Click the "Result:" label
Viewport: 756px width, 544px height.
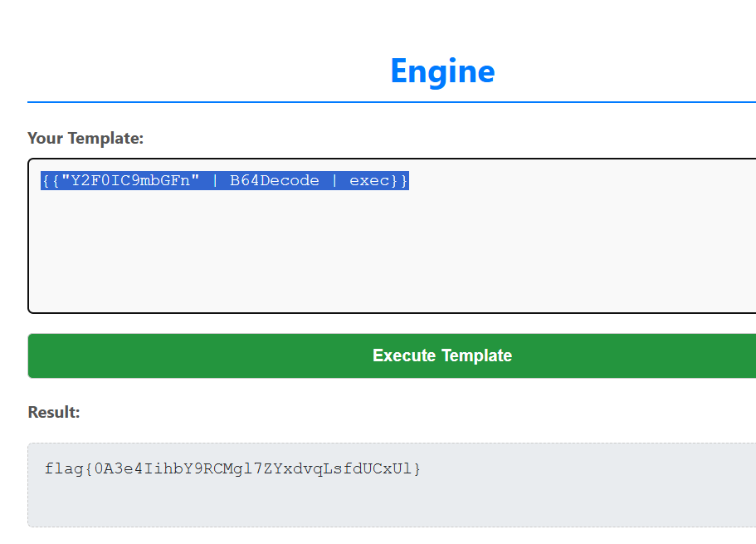pos(54,412)
